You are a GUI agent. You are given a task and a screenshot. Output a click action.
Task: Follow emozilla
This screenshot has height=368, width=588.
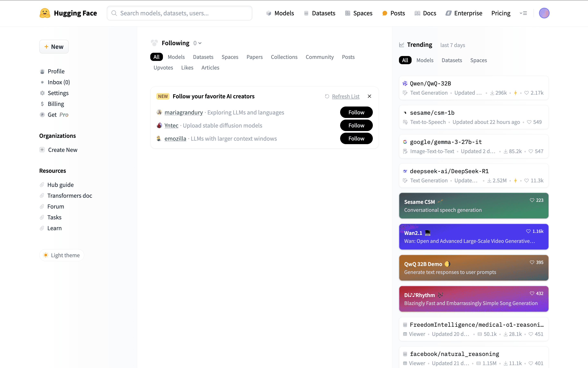[x=356, y=138]
